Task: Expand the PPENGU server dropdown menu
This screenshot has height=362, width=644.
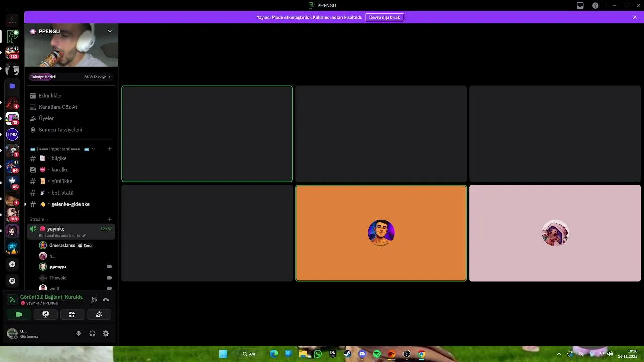Action: 110,31
